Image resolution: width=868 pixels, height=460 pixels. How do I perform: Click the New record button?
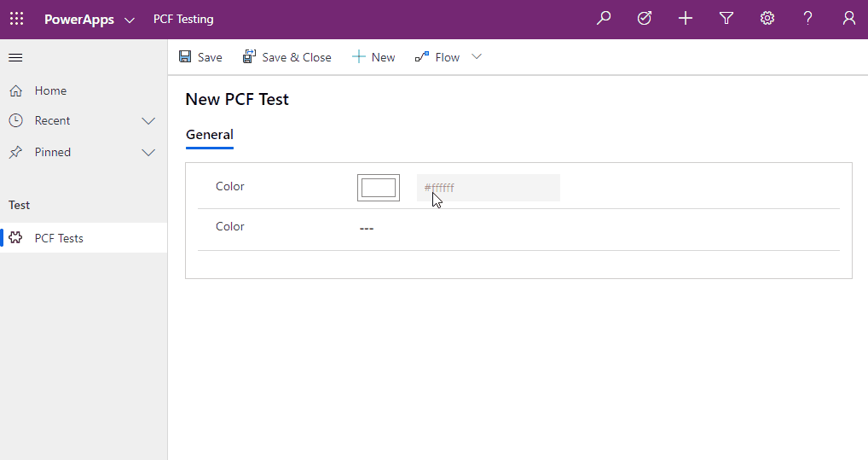373,57
